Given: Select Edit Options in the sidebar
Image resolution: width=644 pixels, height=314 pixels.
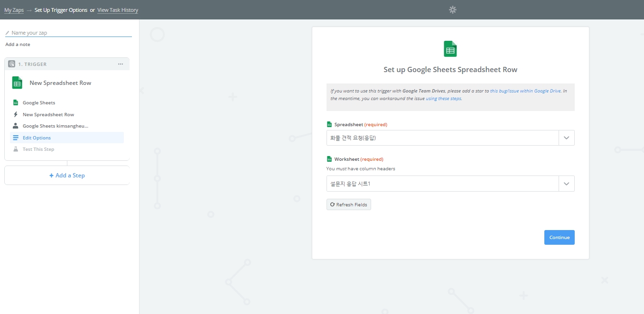Looking at the screenshot, I should click(x=37, y=138).
